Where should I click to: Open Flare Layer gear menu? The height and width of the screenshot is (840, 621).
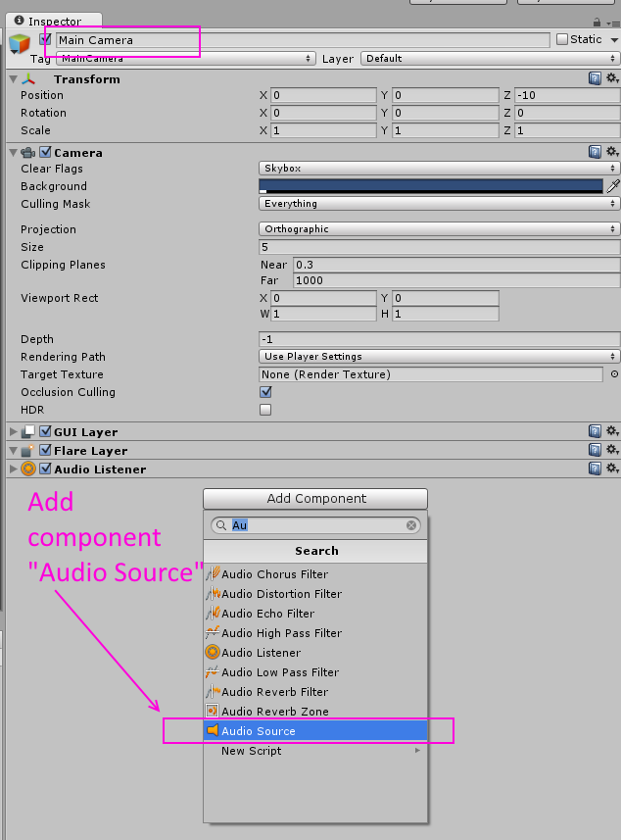tap(612, 450)
